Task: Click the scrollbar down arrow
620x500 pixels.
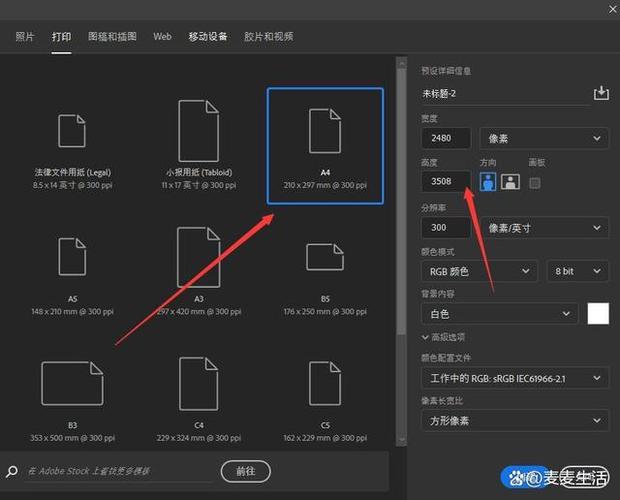Action: (401, 440)
